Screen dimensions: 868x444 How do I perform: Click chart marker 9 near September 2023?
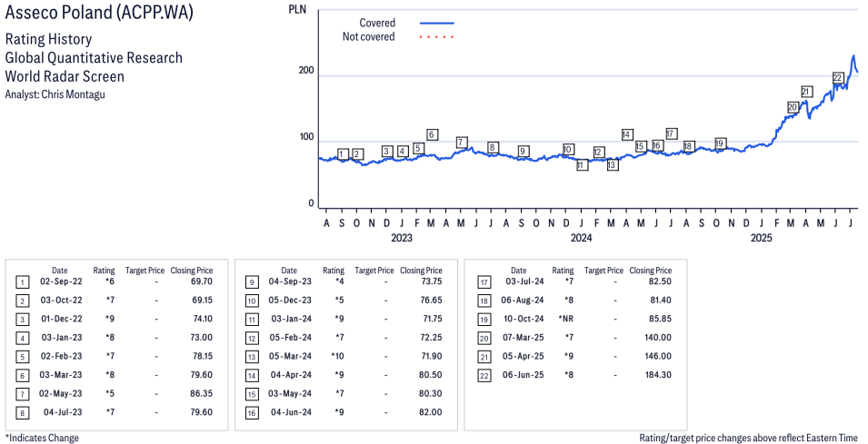pos(522,152)
